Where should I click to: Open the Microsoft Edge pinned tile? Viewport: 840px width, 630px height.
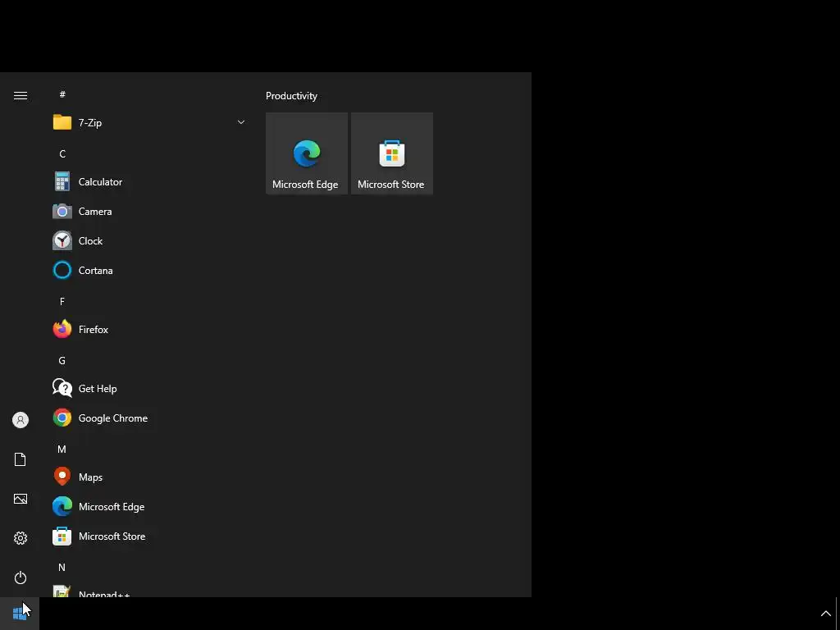[307, 153]
